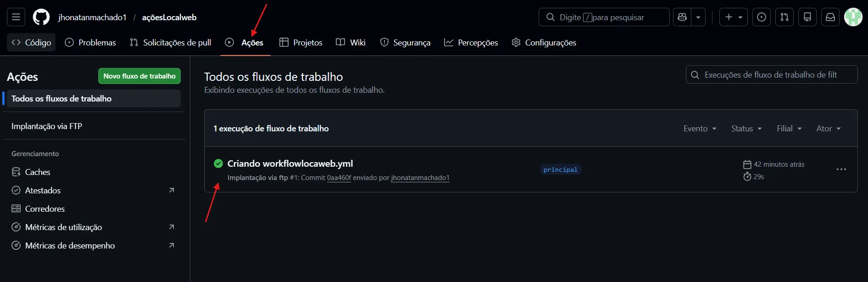
Task: Switch to the Configurações tab
Action: (x=544, y=43)
